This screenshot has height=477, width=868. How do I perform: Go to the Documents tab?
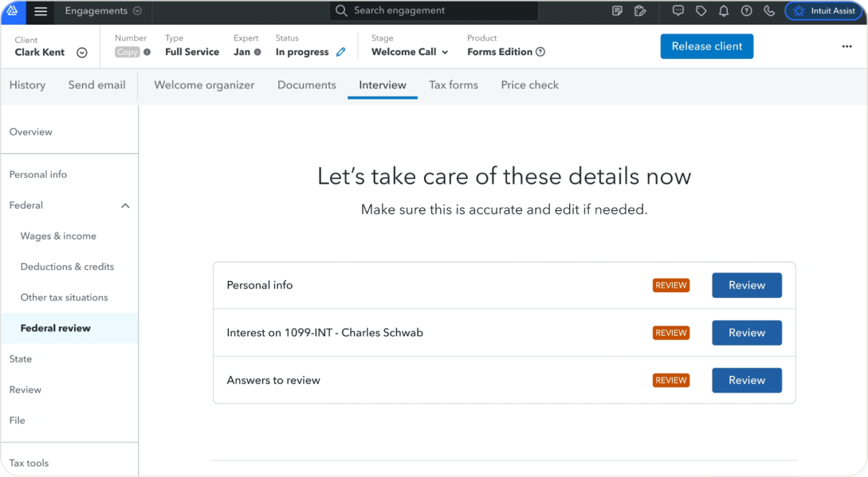click(x=307, y=85)
